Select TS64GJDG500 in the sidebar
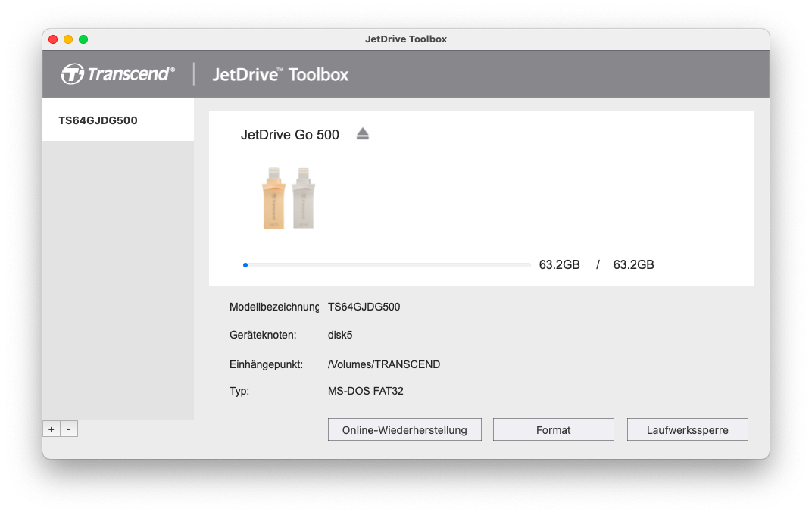Screen dimensions: 812x515 pos(118,120)
